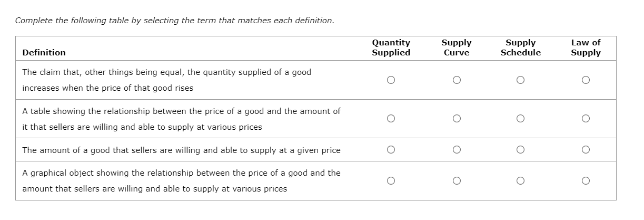The image size is (644, 220).
Task: Select Supply Schedule for the price-rises claim row
Action: 520,80
